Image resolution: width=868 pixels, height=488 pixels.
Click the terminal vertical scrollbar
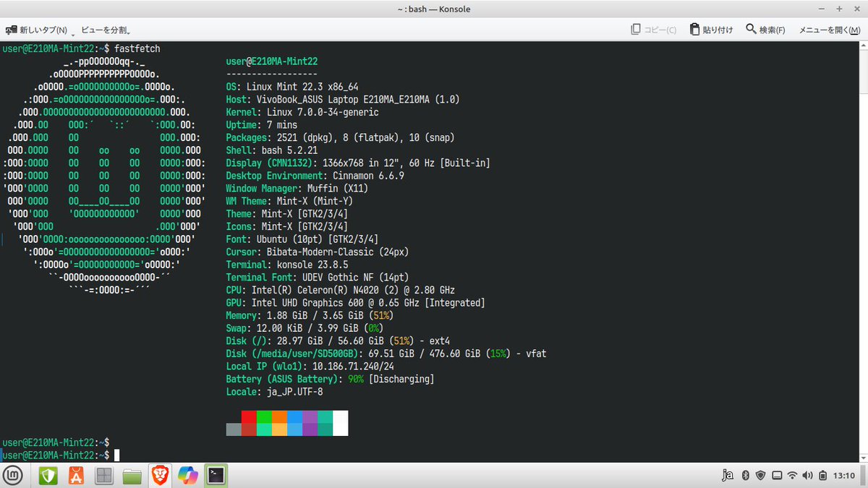point(864,251)
